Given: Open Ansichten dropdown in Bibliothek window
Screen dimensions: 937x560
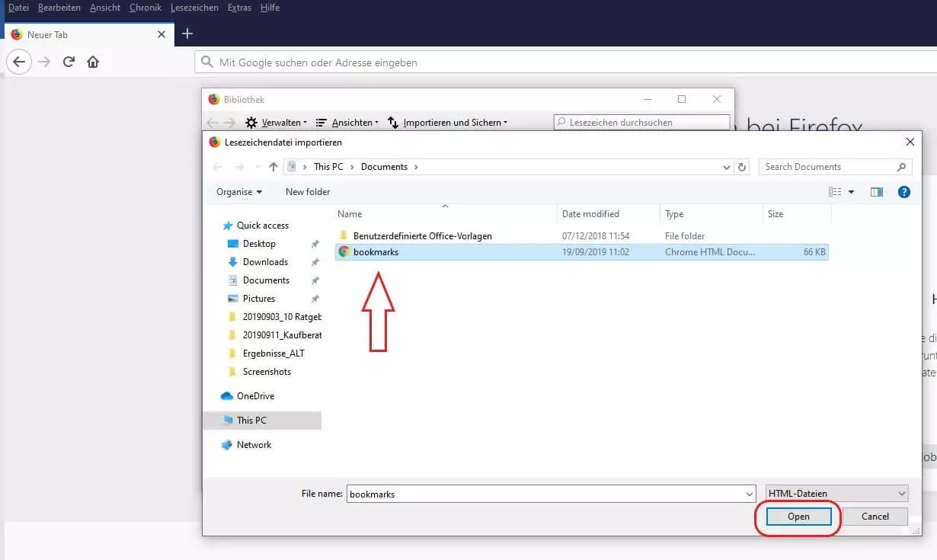Looking at the screenshot, I should pos(347,122).
